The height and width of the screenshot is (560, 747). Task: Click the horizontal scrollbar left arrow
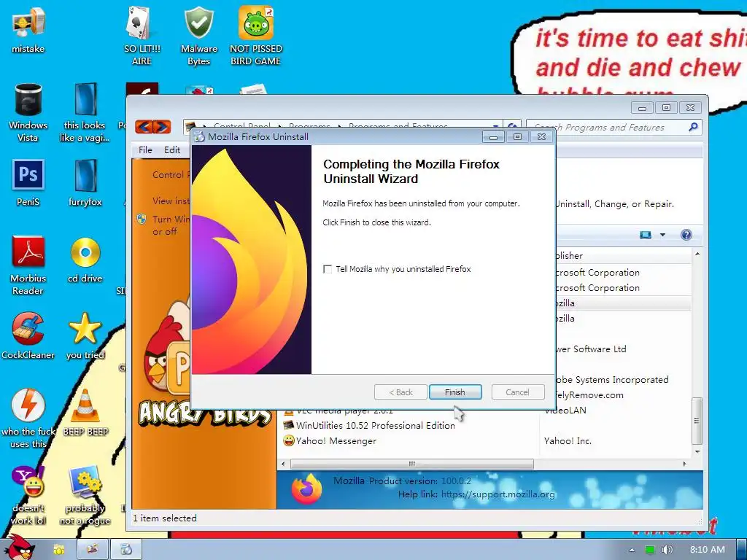click(x=284, y=464)
